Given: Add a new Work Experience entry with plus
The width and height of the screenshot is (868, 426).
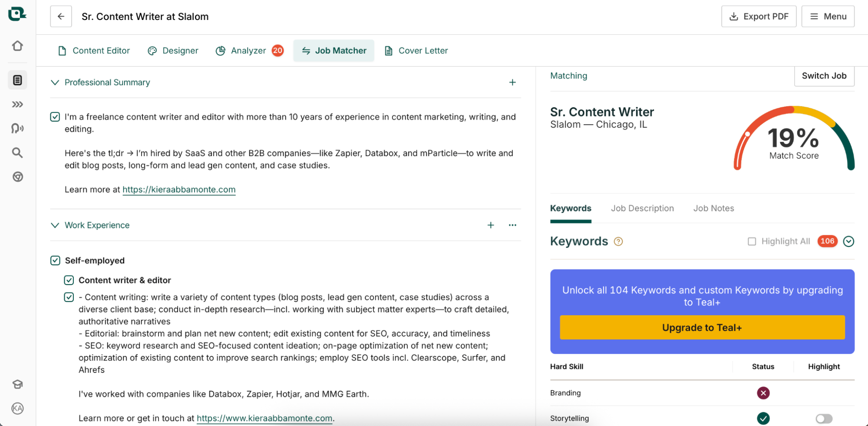Looking at the screenshot, I should [491, 225].
